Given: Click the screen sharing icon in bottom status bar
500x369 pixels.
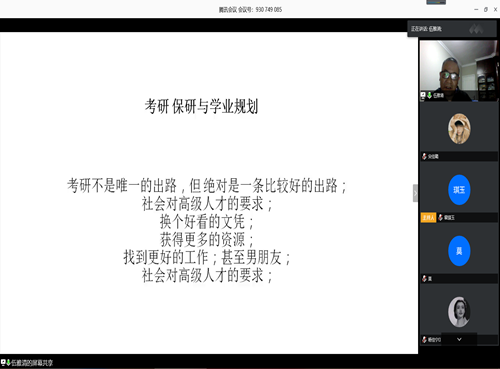Looking at the screenshot, I should point(3,362).
